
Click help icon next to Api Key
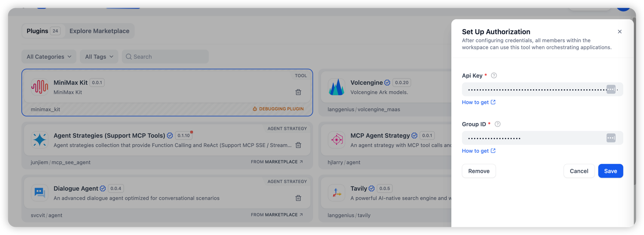pos(494,76)
